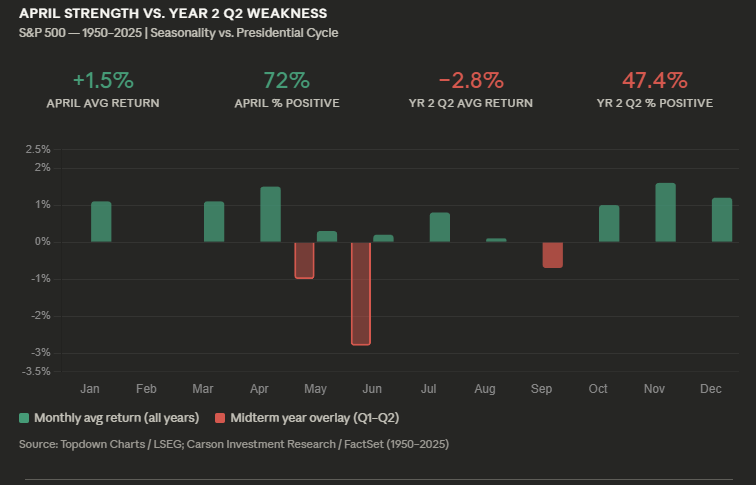Click the green legend color swatch
The width and height of the screenshot is (756, 485).
pyautogui.click(x=24, y=417)
